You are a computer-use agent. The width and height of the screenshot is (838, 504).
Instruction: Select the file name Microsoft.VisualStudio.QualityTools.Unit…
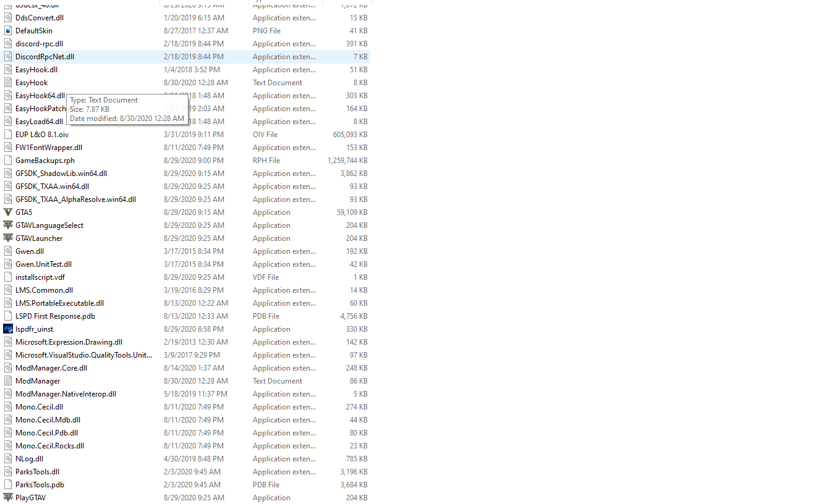pyautogui.click(x=83, y=355)
